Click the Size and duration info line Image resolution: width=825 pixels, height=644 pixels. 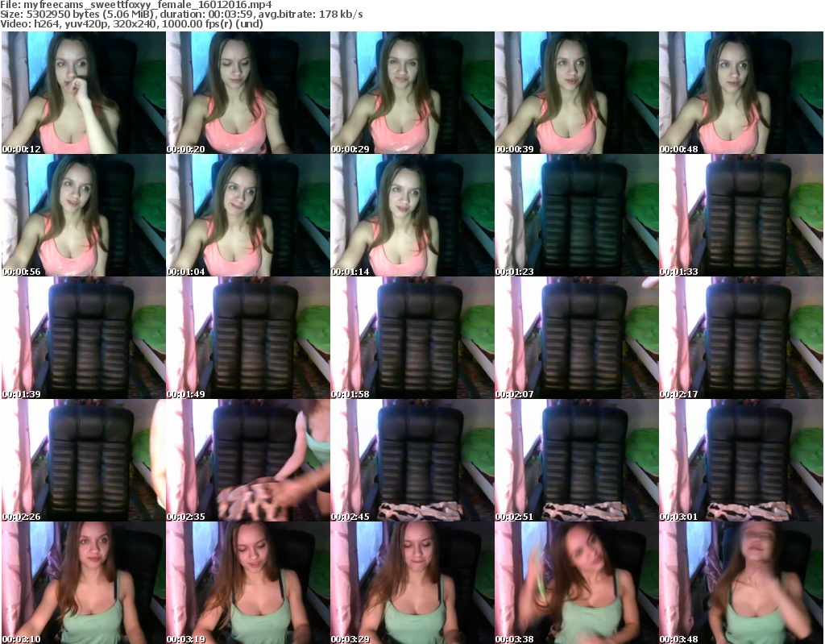[x=181, y=15]
